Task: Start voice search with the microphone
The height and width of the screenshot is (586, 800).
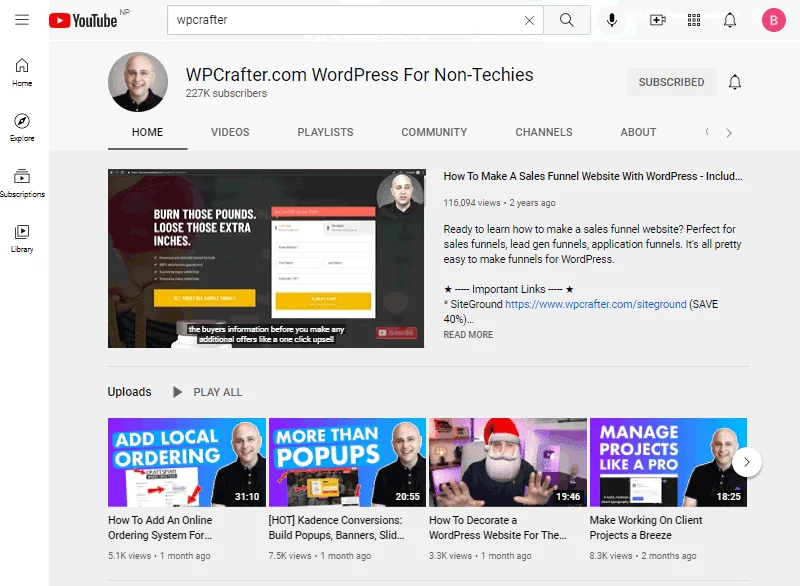Action: coord(612,20)
